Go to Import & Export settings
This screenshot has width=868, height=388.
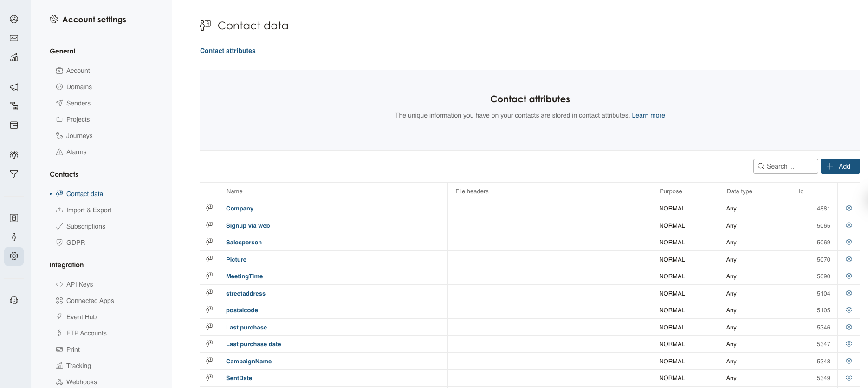pos(89,210)
